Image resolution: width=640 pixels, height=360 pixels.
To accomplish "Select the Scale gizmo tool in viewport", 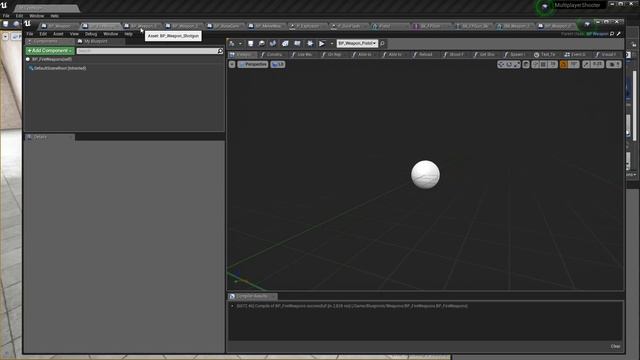I will pos(517,64).
